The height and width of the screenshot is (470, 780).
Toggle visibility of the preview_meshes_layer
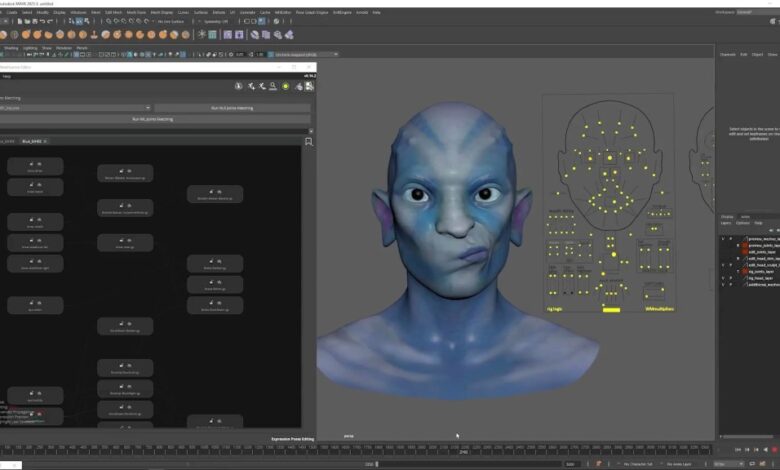click(723, 239)
